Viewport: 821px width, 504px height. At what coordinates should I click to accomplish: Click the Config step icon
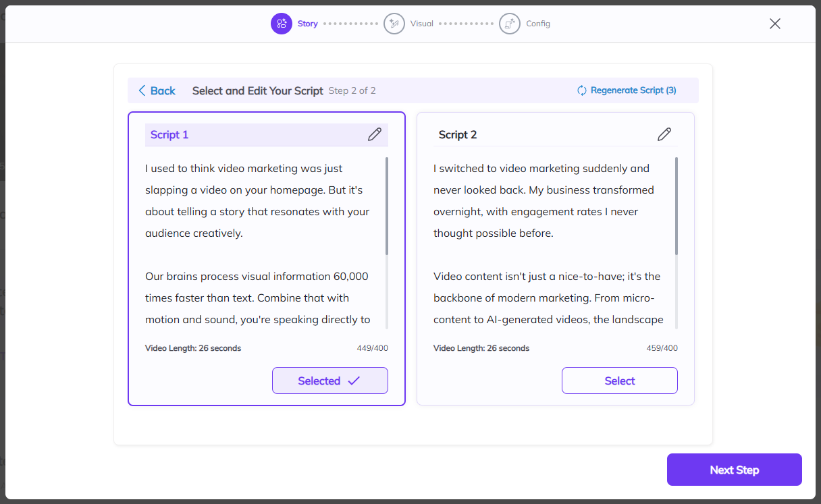[510, 24]
